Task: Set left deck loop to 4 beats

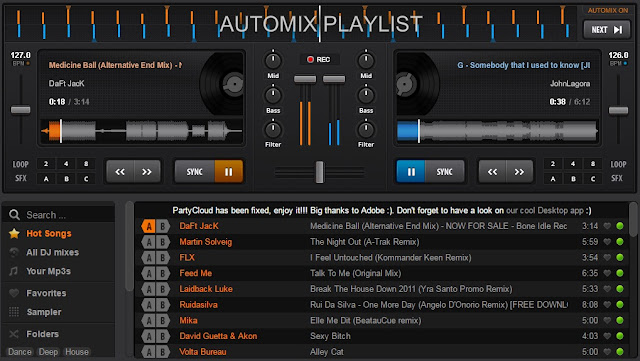Action: (x=66, y=164)
